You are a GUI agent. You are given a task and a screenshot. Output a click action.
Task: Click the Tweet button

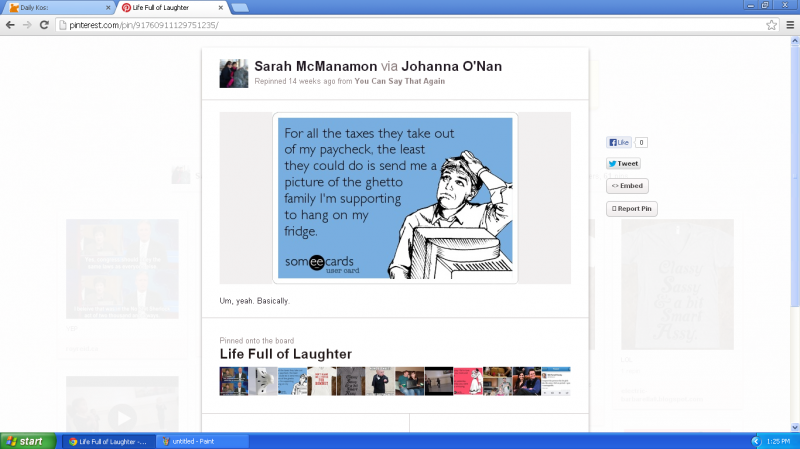tap(623, 163)
